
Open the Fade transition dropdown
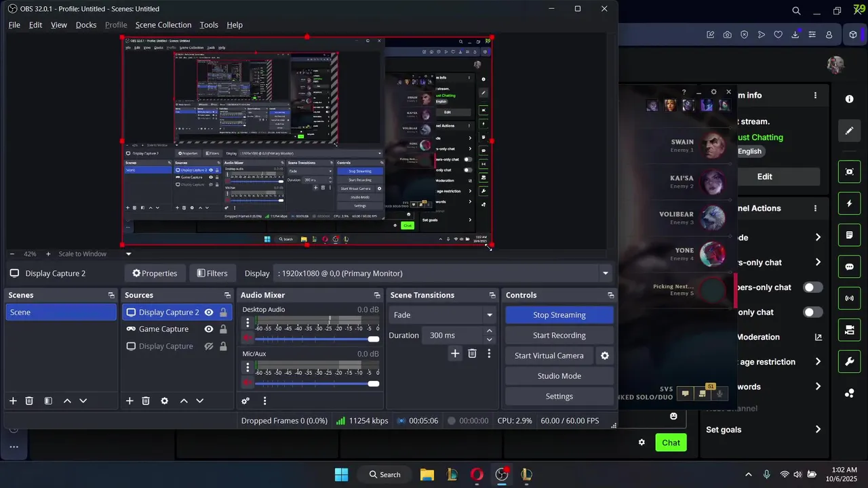click(x=441, y=315)
